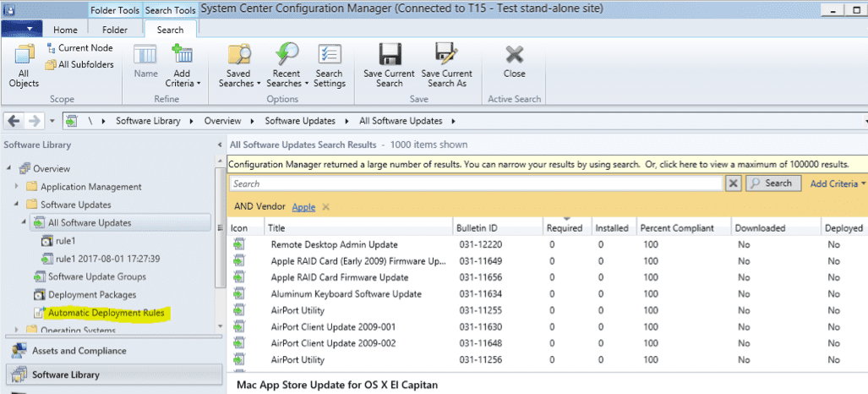Image resolution: width=868 pixels, height=394 pixels.
Task: Open Search Settings
Action: 330,65
